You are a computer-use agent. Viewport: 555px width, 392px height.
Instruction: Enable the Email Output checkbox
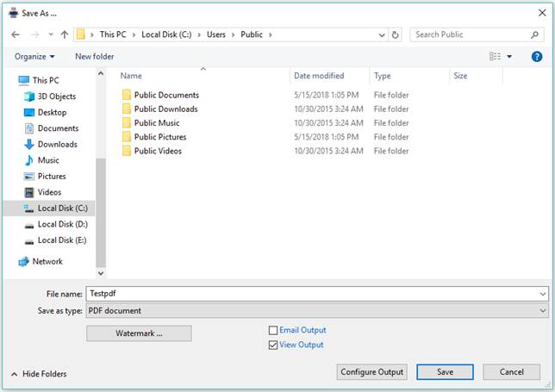pyautogui.click(x=273, y=330)
